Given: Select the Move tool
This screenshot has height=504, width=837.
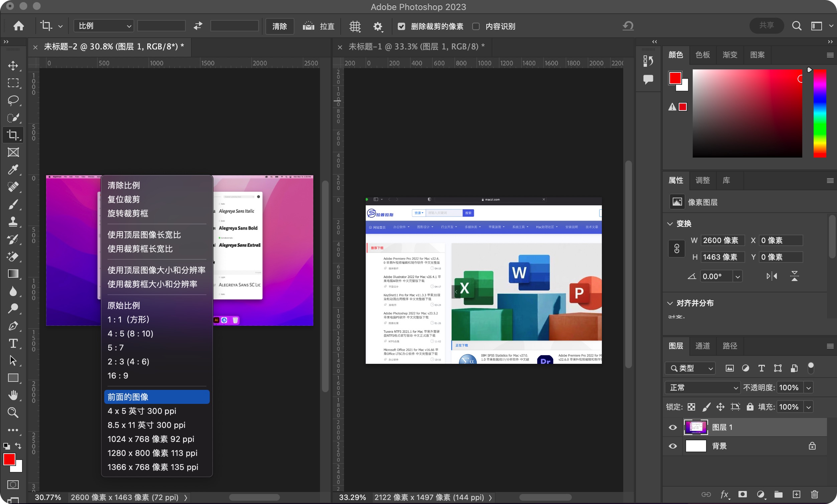Looking at the screenshot, I should [13, 65].
